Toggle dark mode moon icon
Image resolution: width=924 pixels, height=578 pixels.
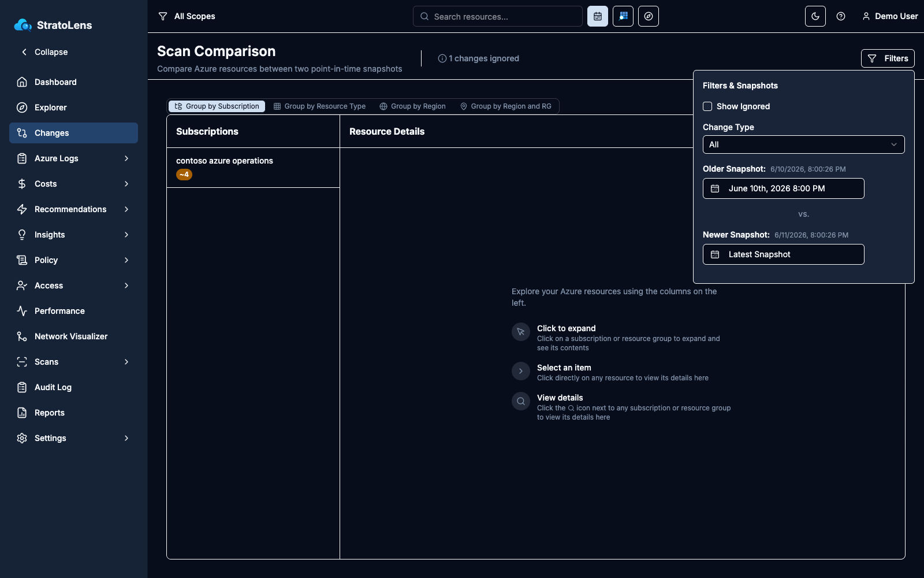(x=815, y=16)
